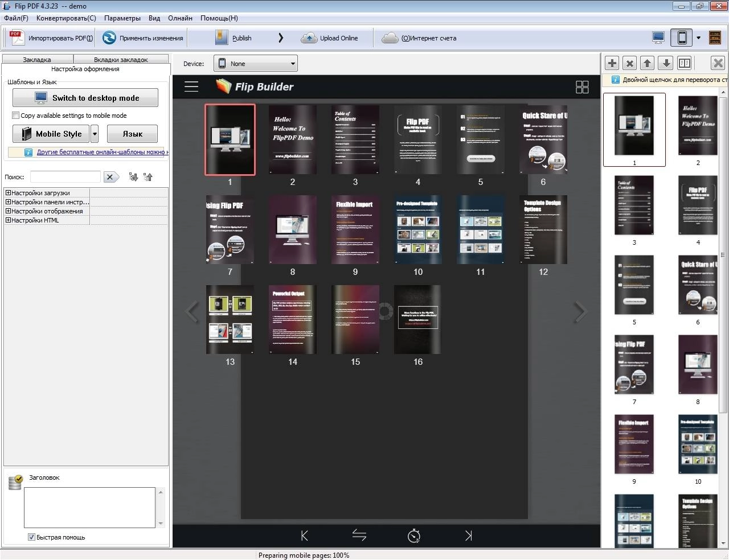Screen dimensions: 729x560
Task: Add a page with the plus button
Action: click(x=612, y=63)
